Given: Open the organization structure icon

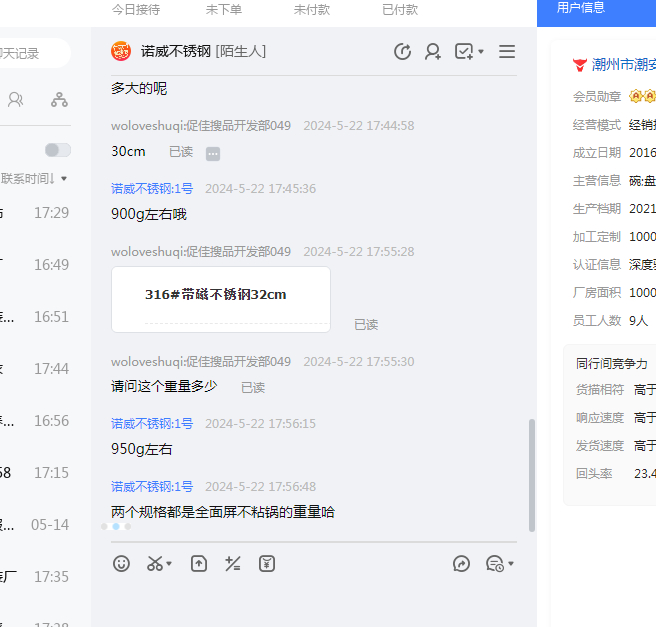Looking at the screenshot, I should (x=59, y=100).
